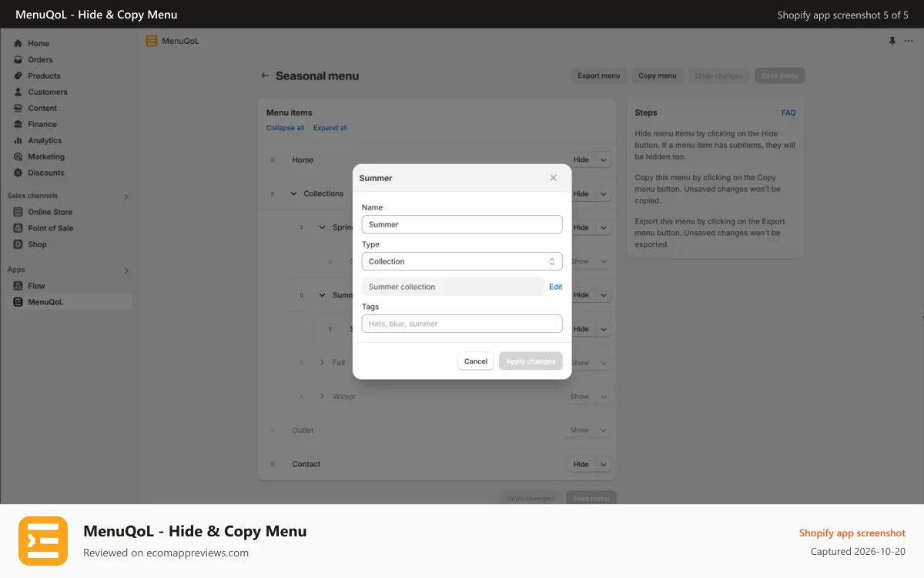924x578 pixels.
Task: Go back using the arrow beside Seasonal menu
Action: tap(265, 76)
